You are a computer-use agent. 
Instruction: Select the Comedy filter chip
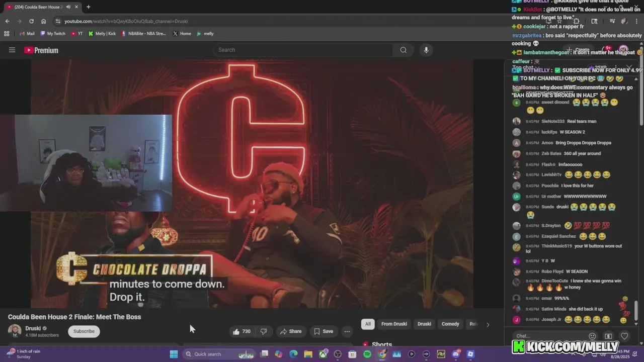click(450, 324)
